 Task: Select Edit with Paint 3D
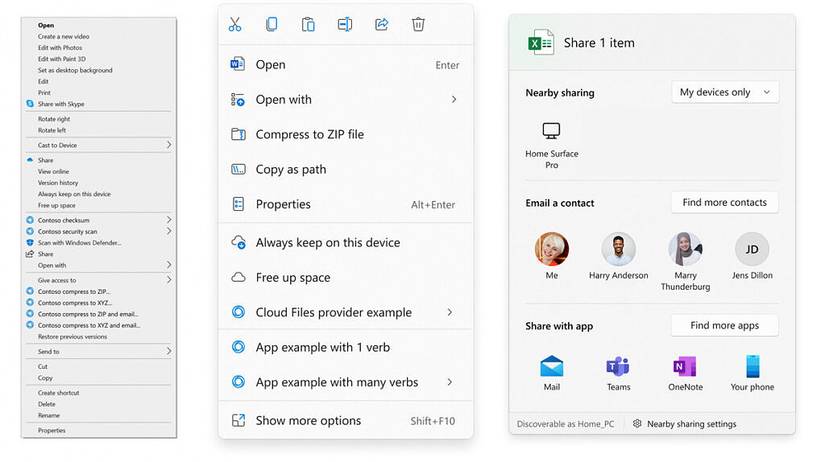pyautogui.click(x=62, y=59)
